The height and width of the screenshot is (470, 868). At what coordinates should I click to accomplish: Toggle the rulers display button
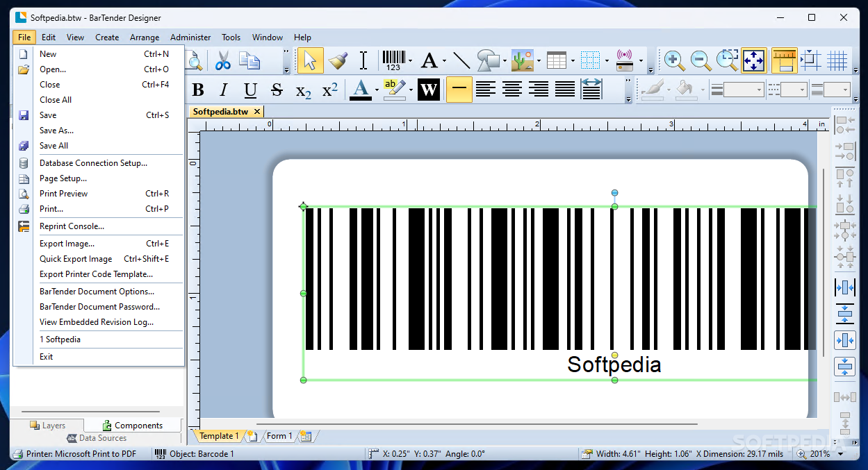click(x=785, y=60)
